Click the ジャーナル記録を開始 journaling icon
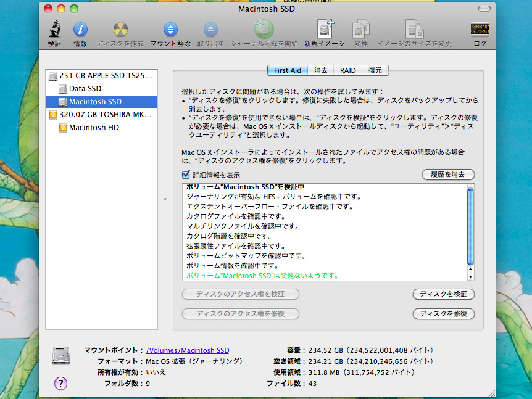532x399 pixels. point(264,29)
